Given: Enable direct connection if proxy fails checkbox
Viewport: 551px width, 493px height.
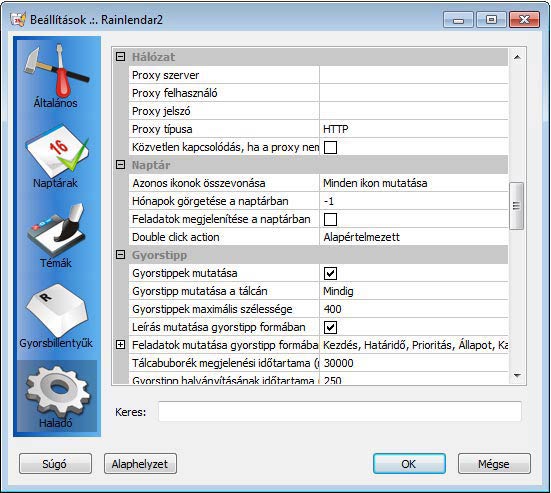Looking at the screenshot, I should (330, 147).
